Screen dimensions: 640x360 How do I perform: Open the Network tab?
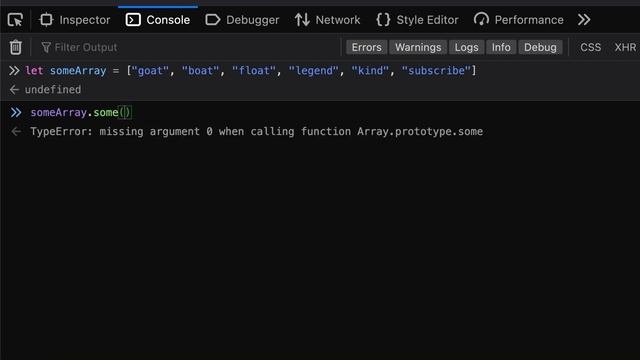click(328, 20)
